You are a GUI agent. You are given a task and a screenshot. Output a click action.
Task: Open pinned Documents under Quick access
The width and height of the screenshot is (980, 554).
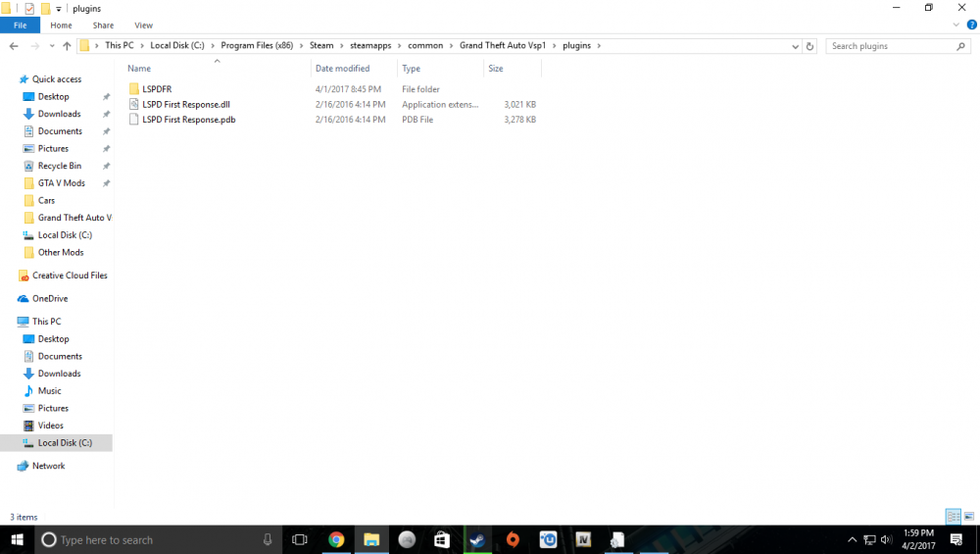pyautogui.click(x=60, y=131)
